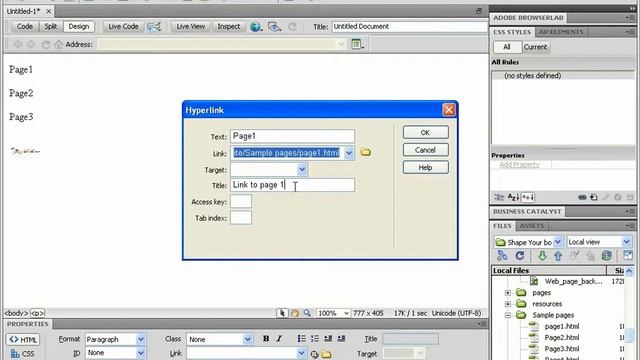This screenshot has width=640, height=360.
Task: Open the site Shape Your bo dropdown
Action: pos(558,242)
